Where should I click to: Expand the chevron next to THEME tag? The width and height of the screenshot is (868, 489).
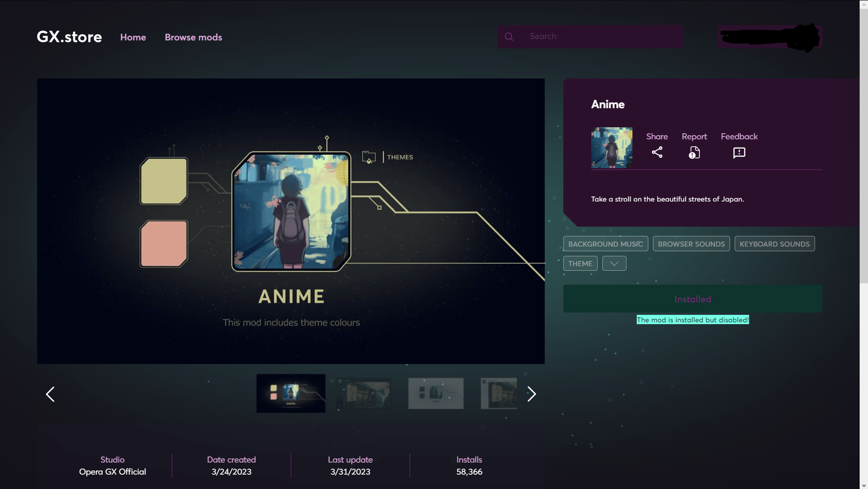tap(614, 263)
